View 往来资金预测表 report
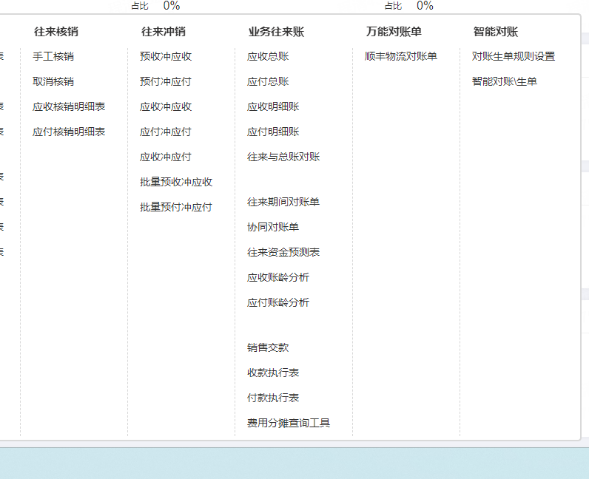The height and width of the screenshot is (480, 589). [284, 252]
